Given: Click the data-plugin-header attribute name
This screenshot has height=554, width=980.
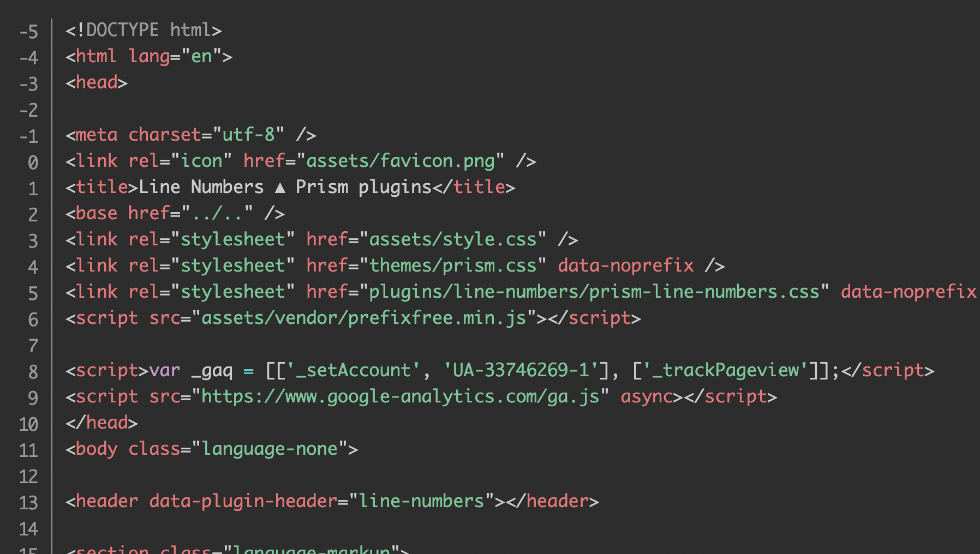Looking at the screenshot, I should coord(243,501).
